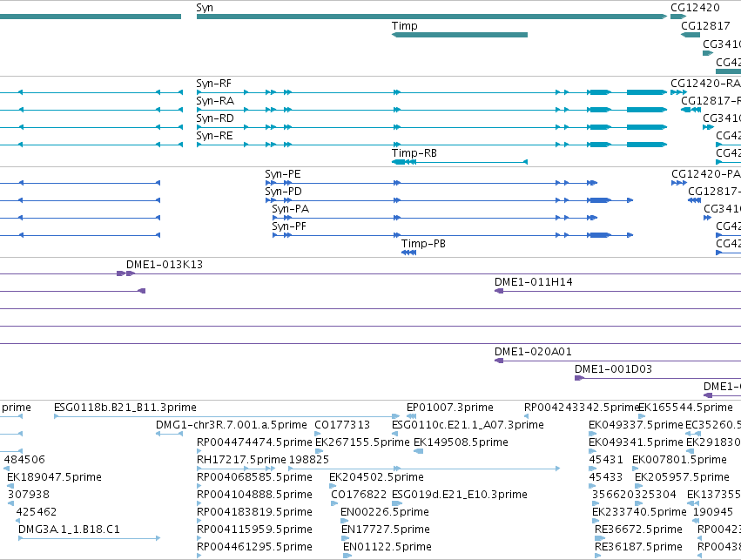Screen dimensions: 741x560
Task: Select feature CO176822
Action: [359, 496]
